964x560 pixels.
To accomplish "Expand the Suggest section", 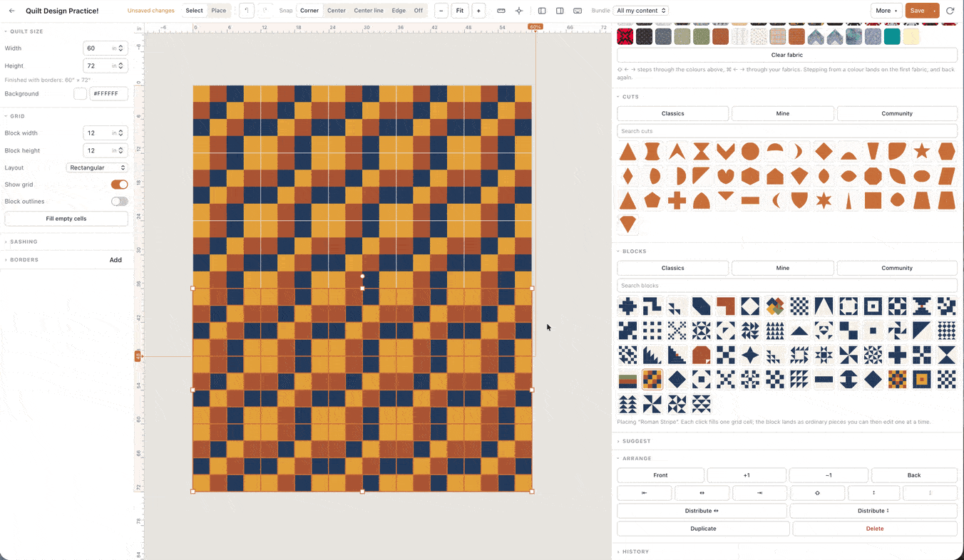I will pos(636,441).
